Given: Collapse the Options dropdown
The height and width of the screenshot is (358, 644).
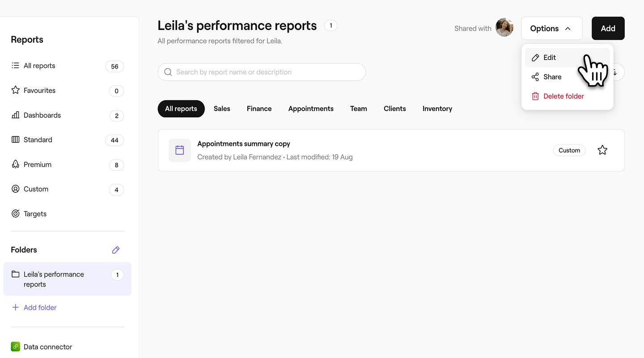Looking at the screenshot, I should pos(551,29).
